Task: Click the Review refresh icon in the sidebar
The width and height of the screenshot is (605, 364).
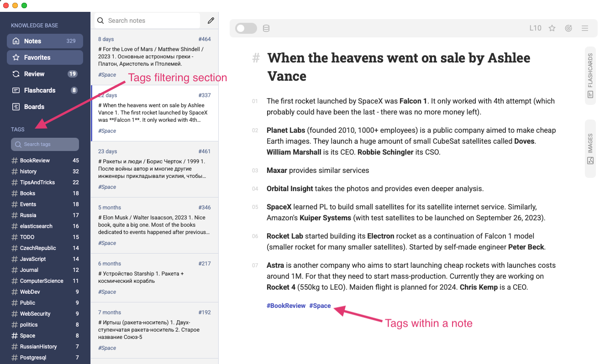Action: click(16, 73)
